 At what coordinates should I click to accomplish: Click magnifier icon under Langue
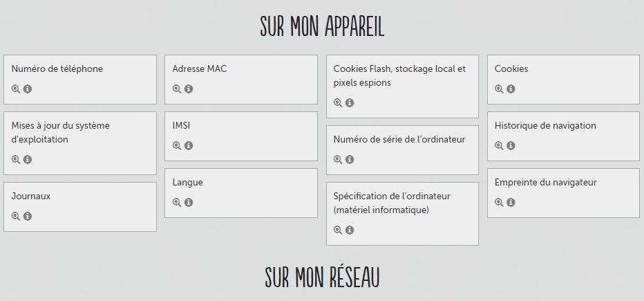pyautogui.click(x=177, y=202)
